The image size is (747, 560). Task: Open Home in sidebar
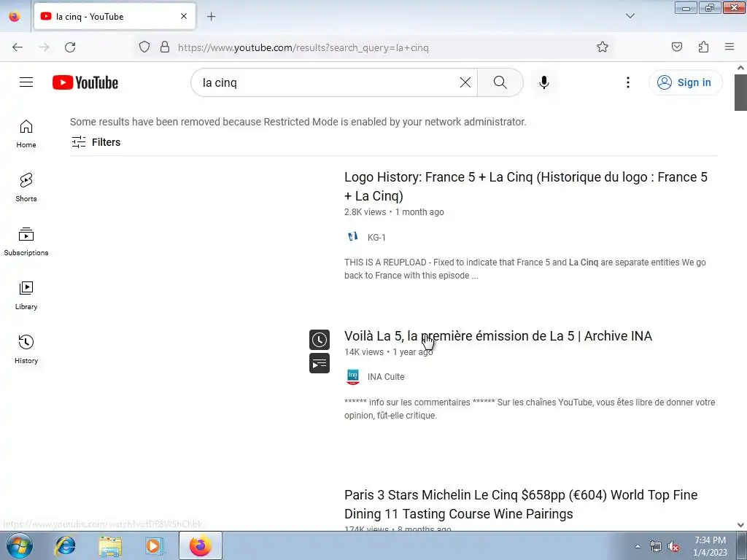point(26,134)
